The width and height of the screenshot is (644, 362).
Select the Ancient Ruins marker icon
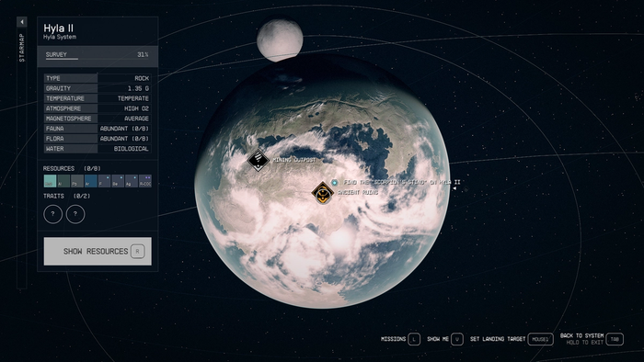click(323, 193)
